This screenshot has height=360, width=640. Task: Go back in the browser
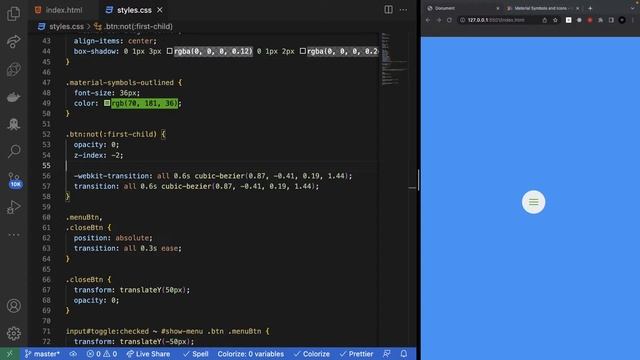tap(428, 20)
